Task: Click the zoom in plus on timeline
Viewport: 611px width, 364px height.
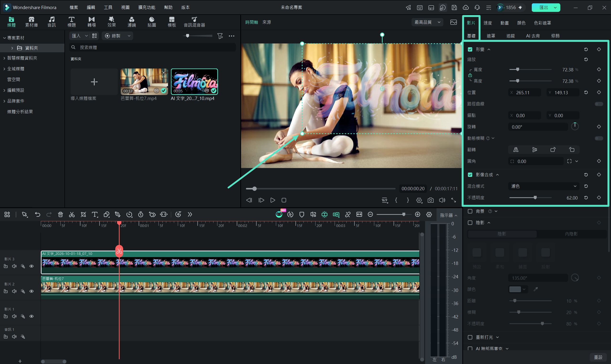Action: click(x=417, y=215)
